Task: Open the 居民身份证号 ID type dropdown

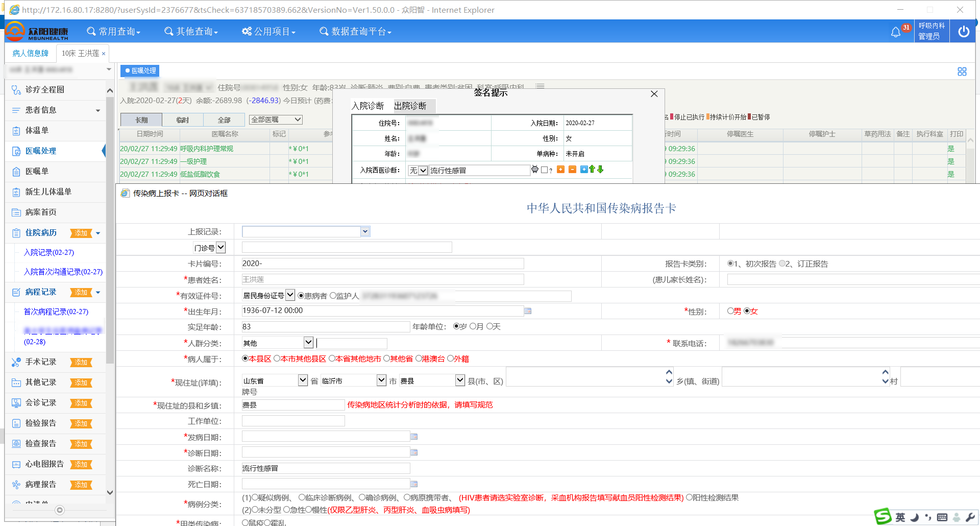Action: point(290,295)
